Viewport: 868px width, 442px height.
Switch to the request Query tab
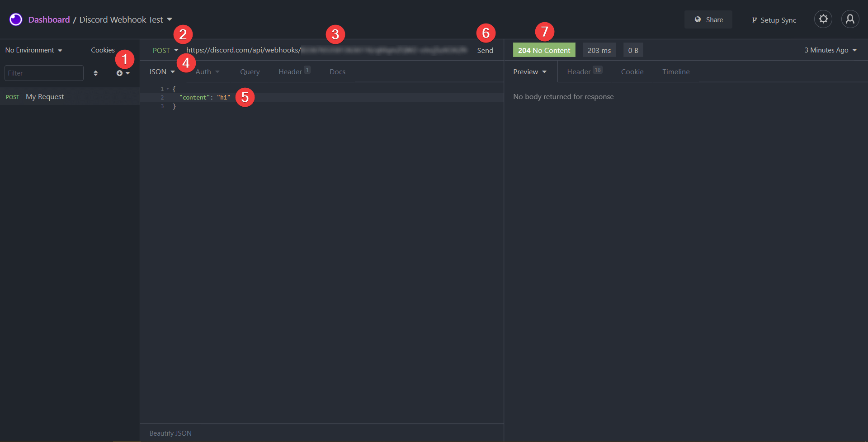click(250, 71)
